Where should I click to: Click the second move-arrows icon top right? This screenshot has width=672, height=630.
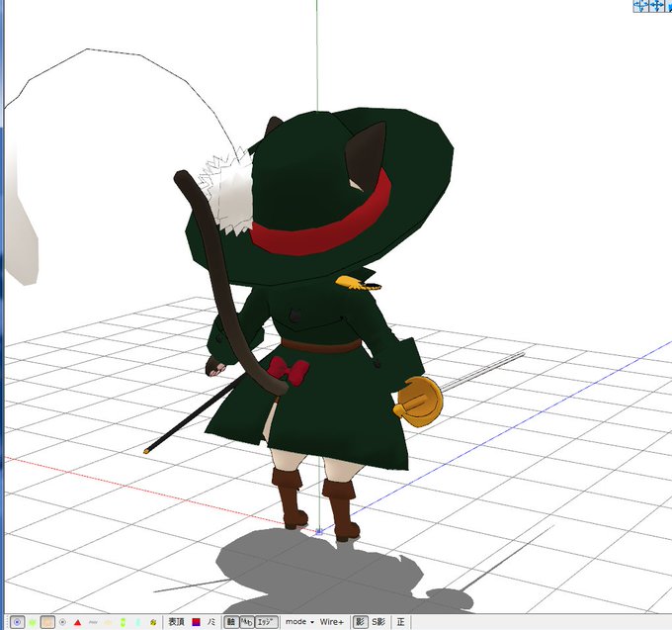coord(656,5)
